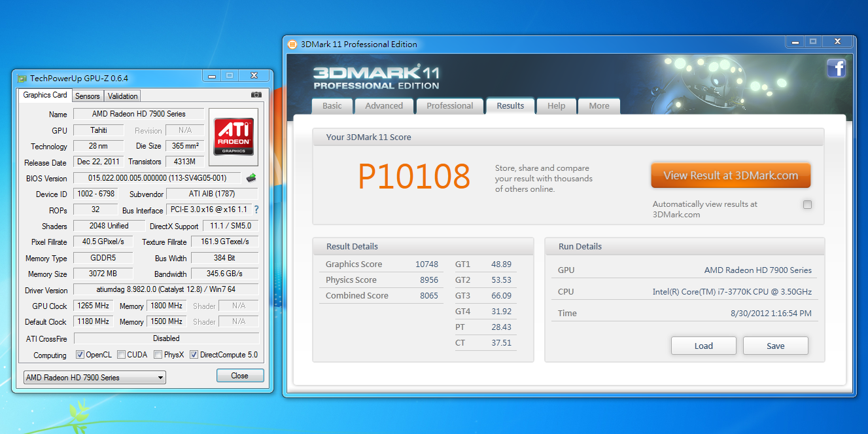Image resolution: width=868 pixels, height=434 pixels.
Task: Click the DirectX Support field 11.1 / SM5.0
Action: coord(230,226)
